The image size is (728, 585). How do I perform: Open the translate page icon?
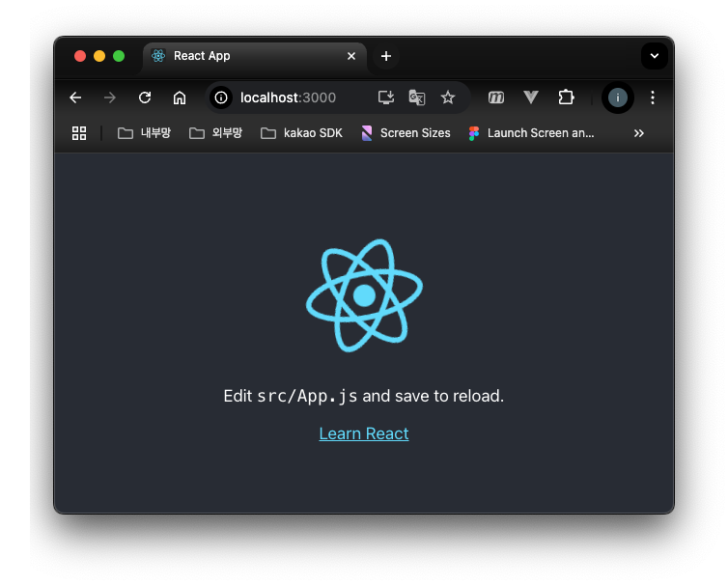pyautogui.click(x=416, y=97)
